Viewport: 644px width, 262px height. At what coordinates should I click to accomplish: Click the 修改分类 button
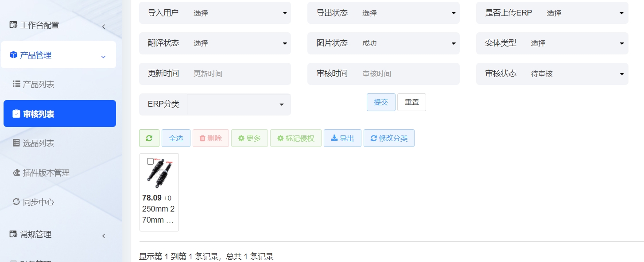(389, 138)
